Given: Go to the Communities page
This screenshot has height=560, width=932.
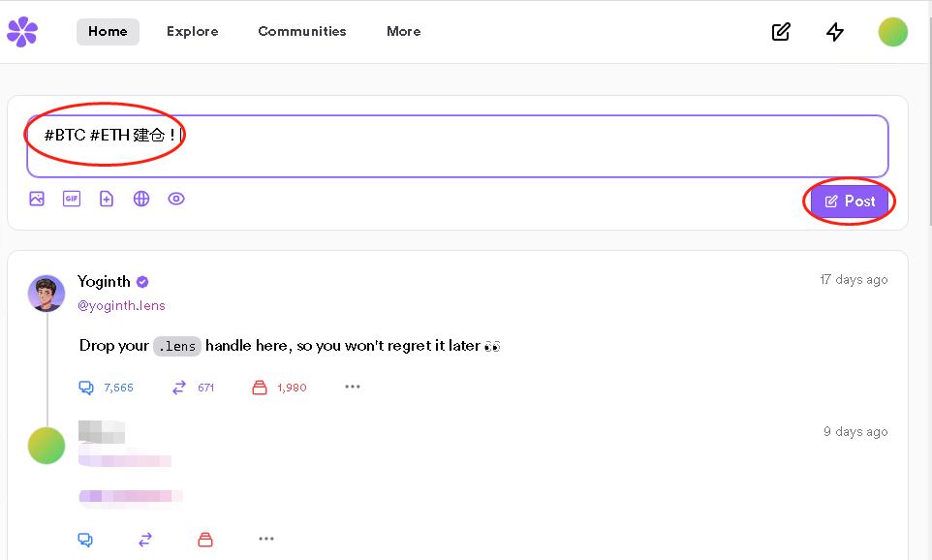Looking at the screenshot, I should [x=301, y=32].
